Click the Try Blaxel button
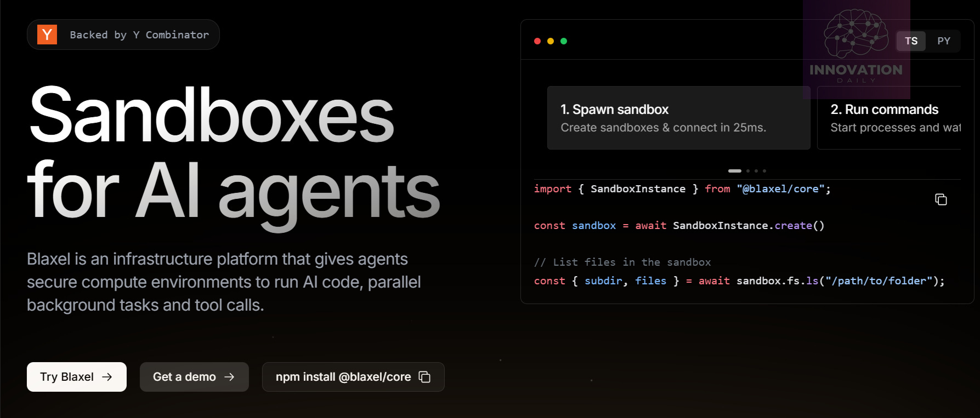 point(77,377)
